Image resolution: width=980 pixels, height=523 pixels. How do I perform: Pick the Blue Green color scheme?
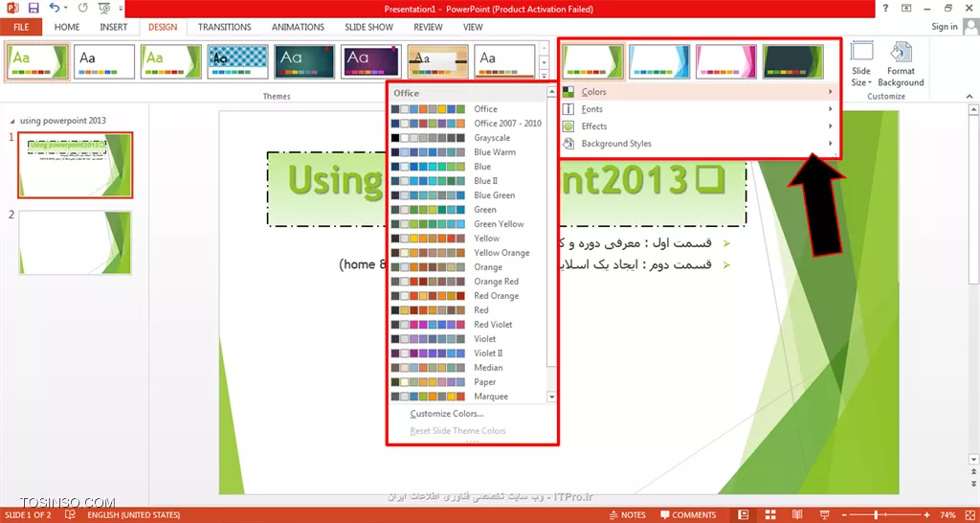coord(467,195)
